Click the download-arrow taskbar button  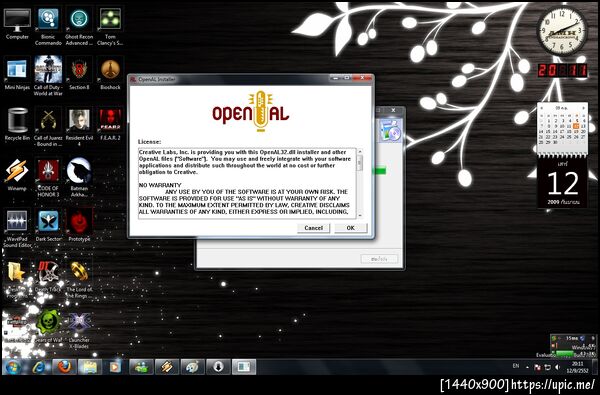coord(218,367)
